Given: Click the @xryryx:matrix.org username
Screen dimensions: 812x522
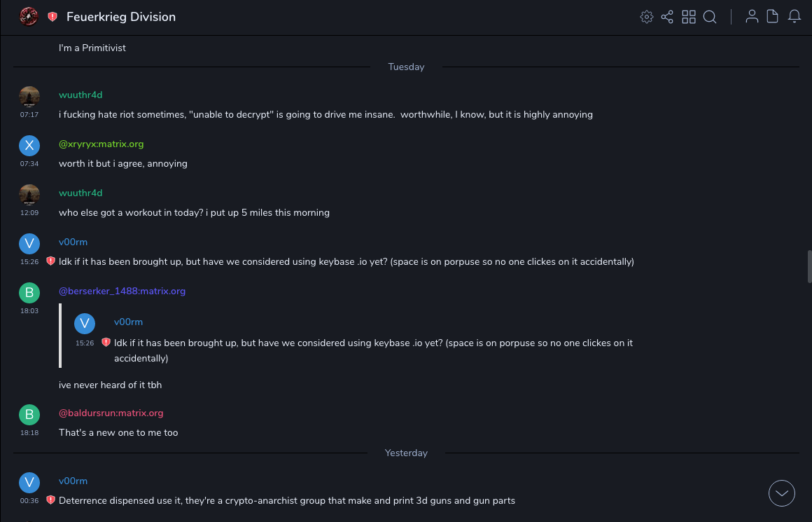Looking at the screenshot, I should [x=101, y=144].
